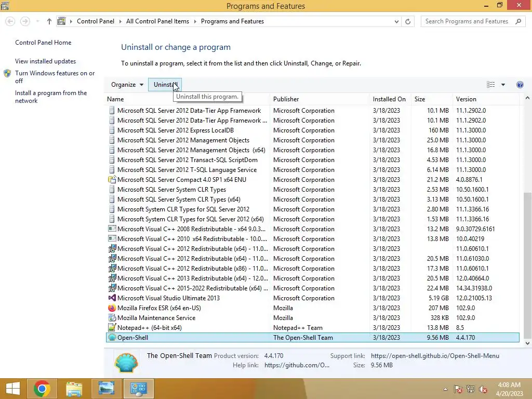The image size is (532, 399).
Task: Select Microsoft System CLR Types for SQL Server 2012 (x64)
Action: (x=312, y=219)
